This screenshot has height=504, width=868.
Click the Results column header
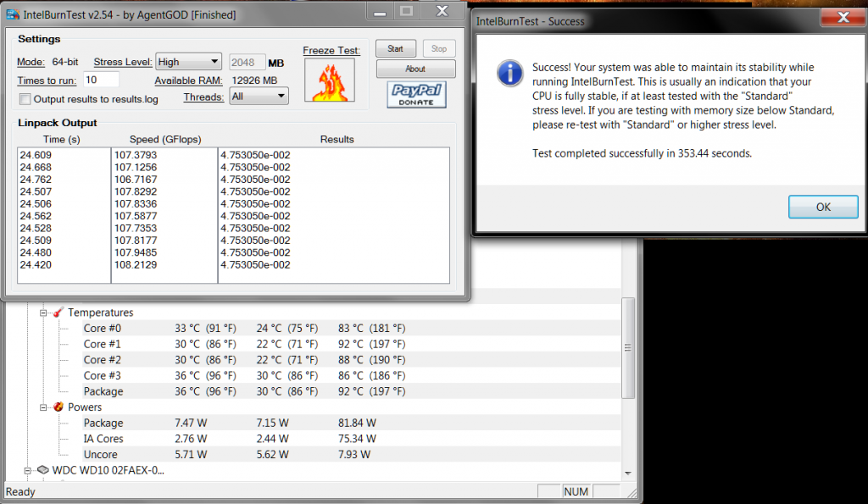pyautogui.click(x=337, y=140)
